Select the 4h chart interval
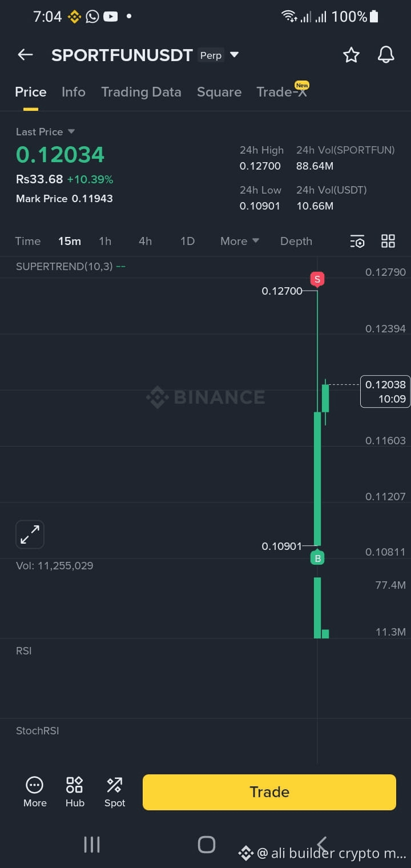 click(x=145, y=242)
